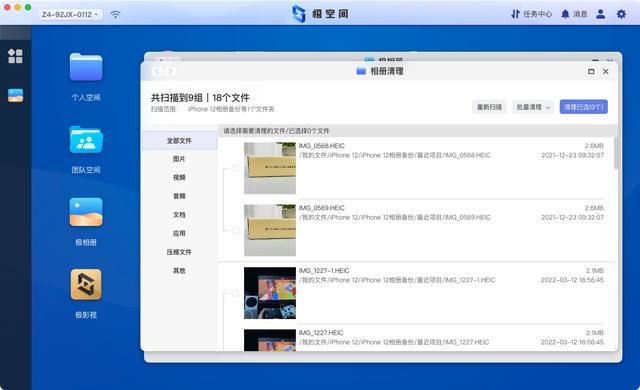Click the IMG_0569.HEIC file name
Screen dimensions: 640x390
tap(322, 208)
